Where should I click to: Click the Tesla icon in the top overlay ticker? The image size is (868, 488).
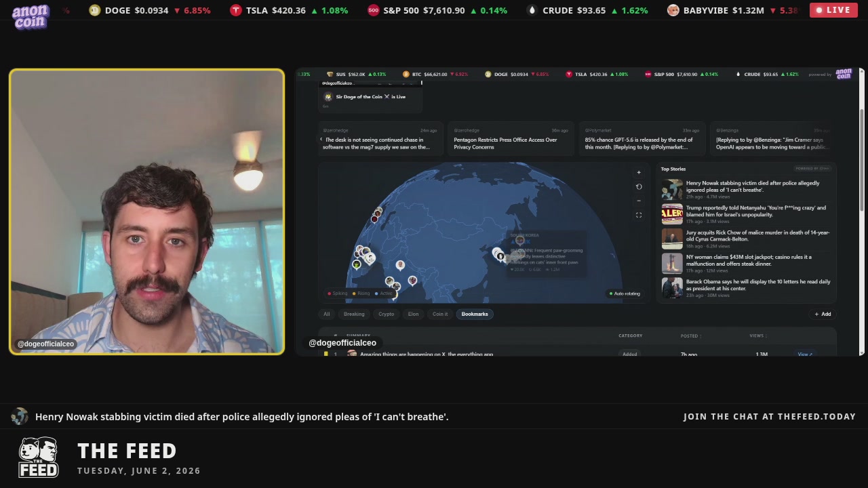(x=235, y=10)
